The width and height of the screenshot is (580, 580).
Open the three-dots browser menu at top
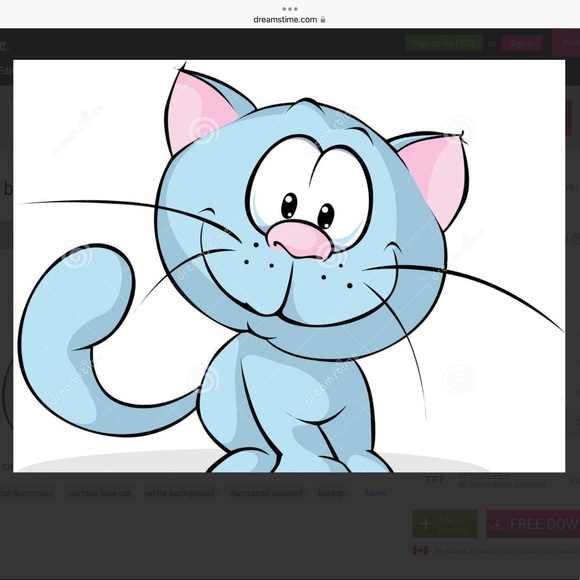pyautogui.click(x=290, y=9)
